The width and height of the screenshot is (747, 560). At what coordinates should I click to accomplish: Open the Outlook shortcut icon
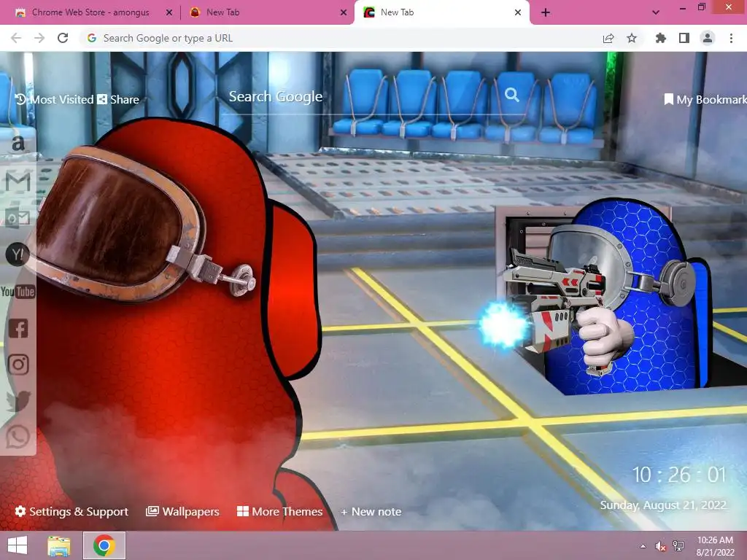click(18, 218)
